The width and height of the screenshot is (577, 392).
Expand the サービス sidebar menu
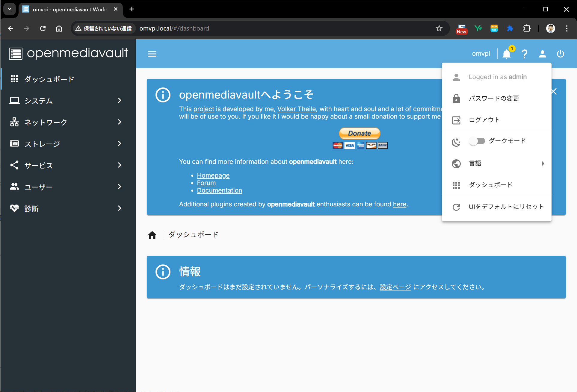(x=68, y=165)
